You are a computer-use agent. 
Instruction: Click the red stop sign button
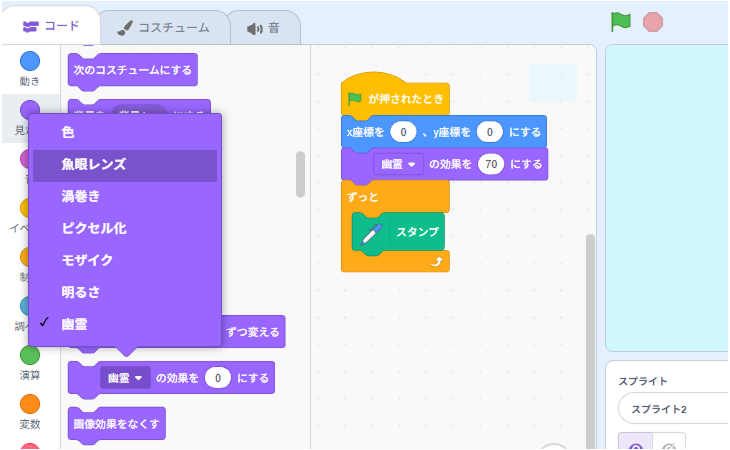coord(653,22)
